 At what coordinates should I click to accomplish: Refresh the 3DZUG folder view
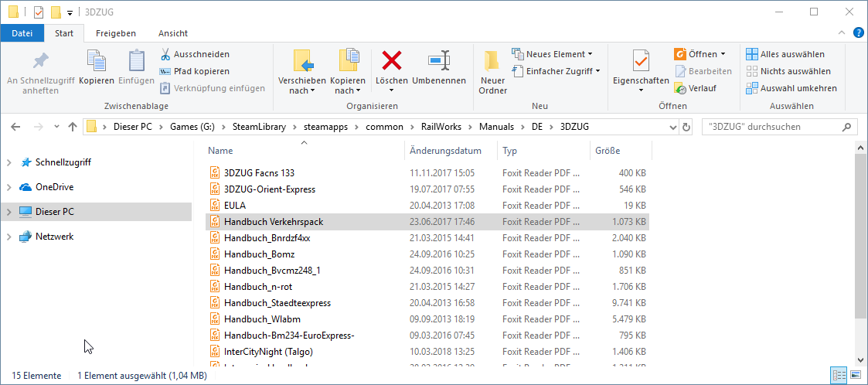tap(686, 127)
